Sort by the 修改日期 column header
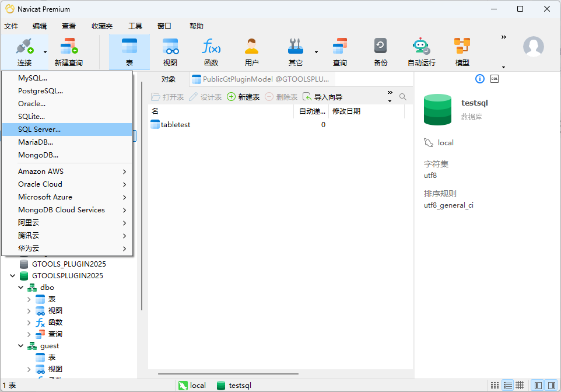This screenshot has height=392, width=561. [x=366, y=111]
